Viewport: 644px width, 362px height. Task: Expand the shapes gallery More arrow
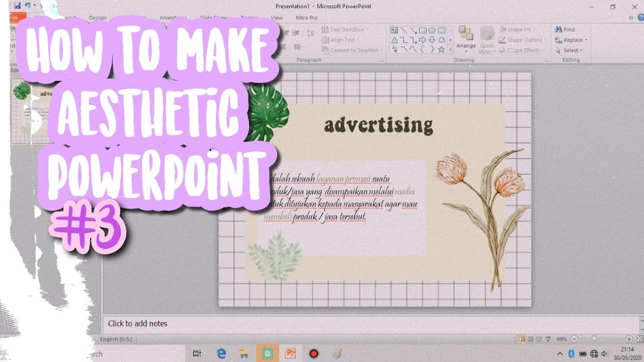(450, 50)
